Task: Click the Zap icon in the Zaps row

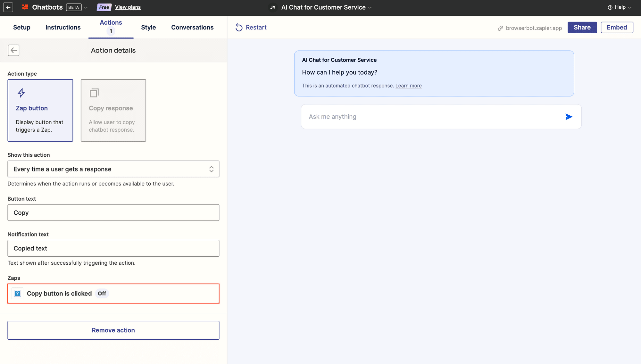Action: [17, 293]
